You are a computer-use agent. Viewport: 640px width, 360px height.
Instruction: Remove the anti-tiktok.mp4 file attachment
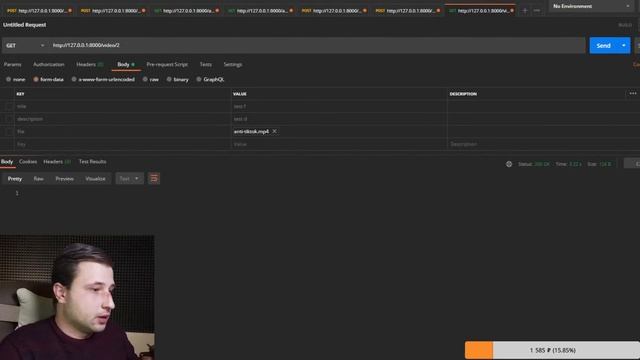coord(274,131)
